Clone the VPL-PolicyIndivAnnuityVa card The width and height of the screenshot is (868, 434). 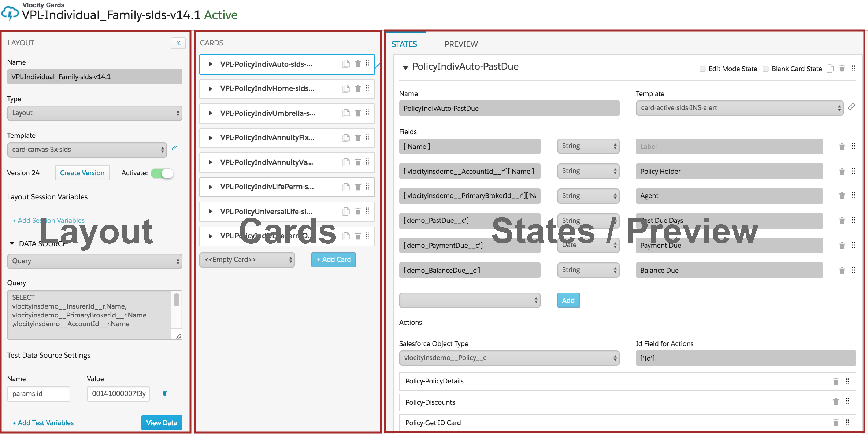[346, 162]
